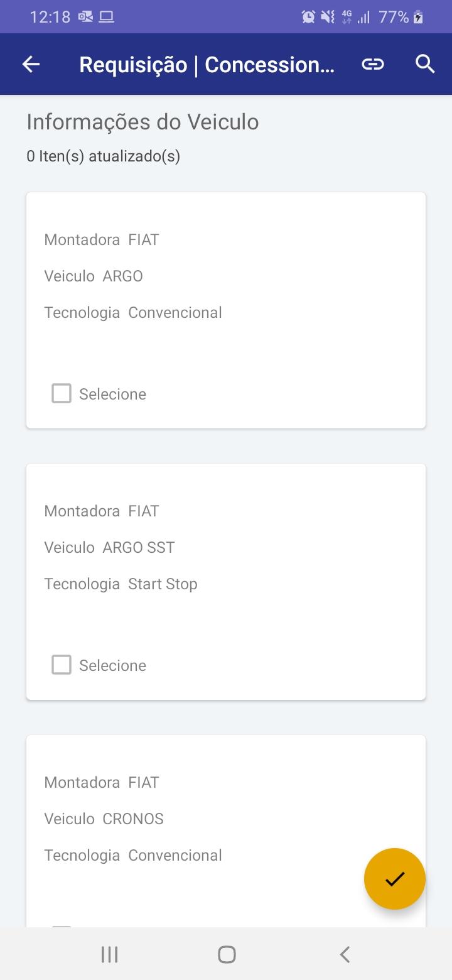The width and height of the screenshot is (452, 980).
Task: Tap the Informações do Veiculo heading
Action: click(143, 122)
